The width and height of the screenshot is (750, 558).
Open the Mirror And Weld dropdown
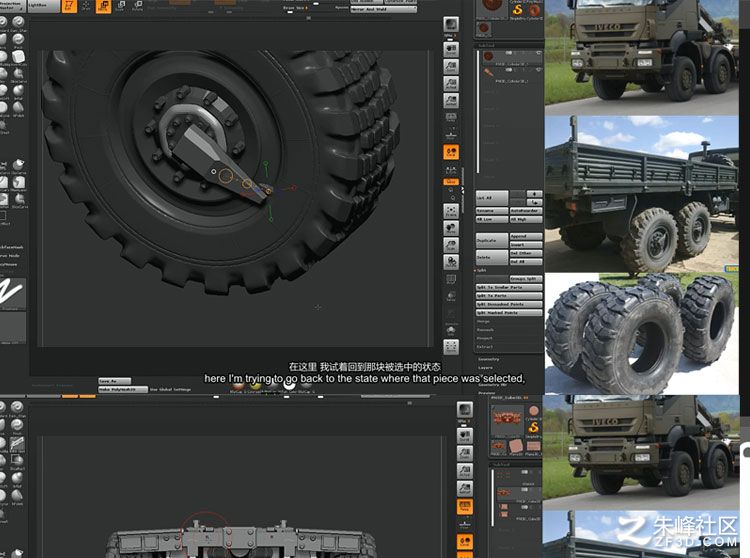[x=384, y=9]
